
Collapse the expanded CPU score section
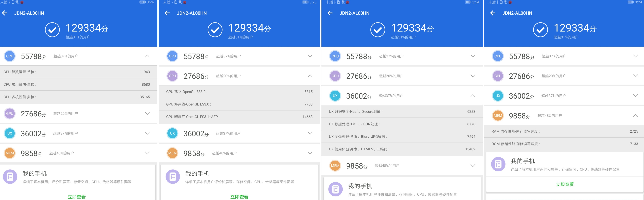point(147,56)
